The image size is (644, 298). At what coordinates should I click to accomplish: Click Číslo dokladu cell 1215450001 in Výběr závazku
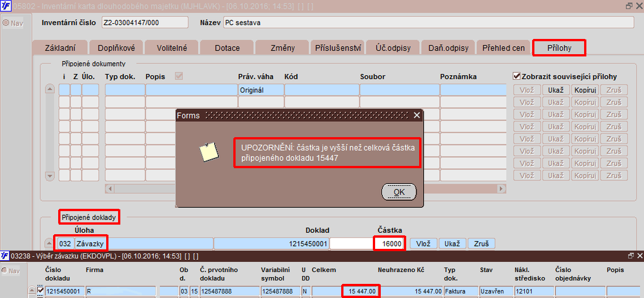64,291
